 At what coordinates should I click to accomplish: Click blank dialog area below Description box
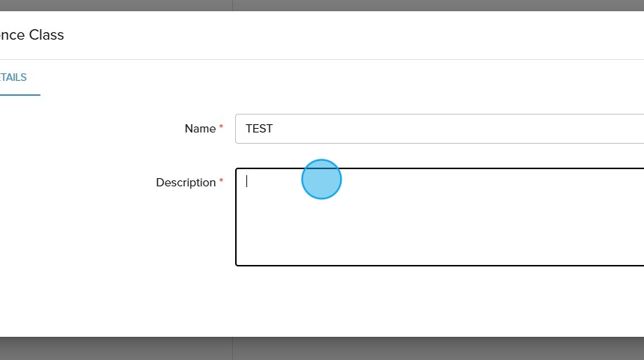tap(374, 299)
